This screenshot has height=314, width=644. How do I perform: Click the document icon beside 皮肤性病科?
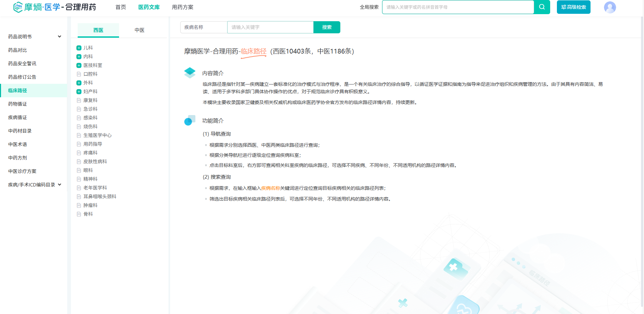[79, 162]
